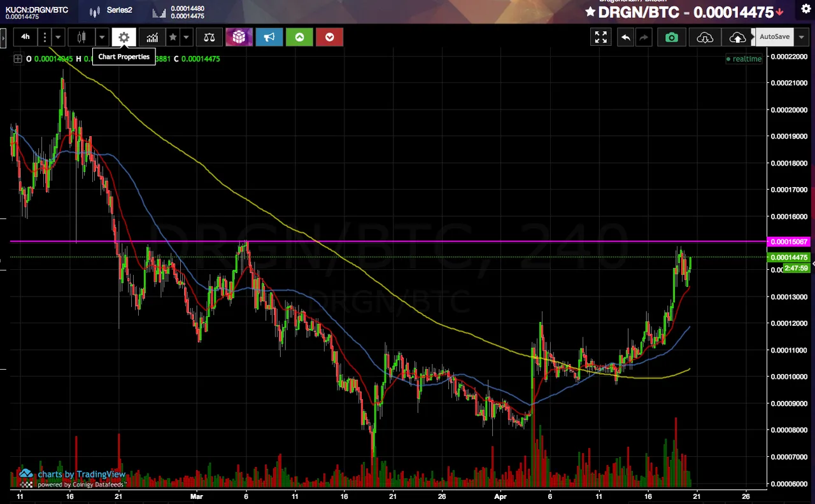Expand the OHLC legend plus icon

pyautogui.click(x=18, y=59)
